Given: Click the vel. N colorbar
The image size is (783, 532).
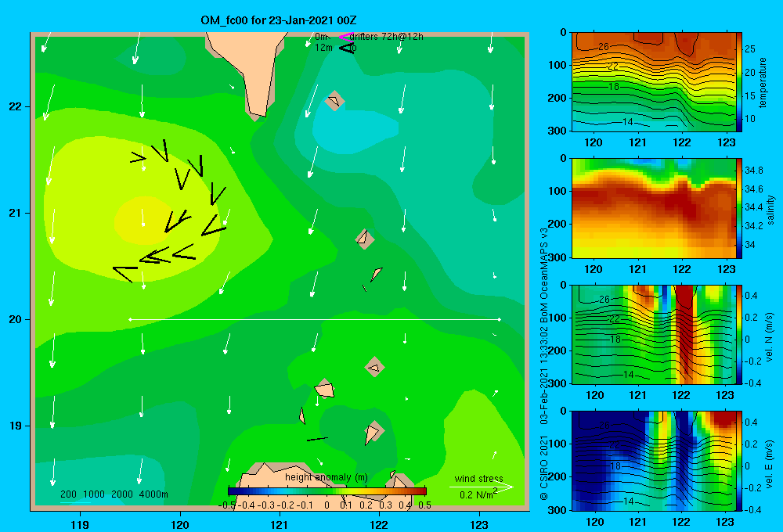Looking at the screenshot, I should (x=739, y=334).
